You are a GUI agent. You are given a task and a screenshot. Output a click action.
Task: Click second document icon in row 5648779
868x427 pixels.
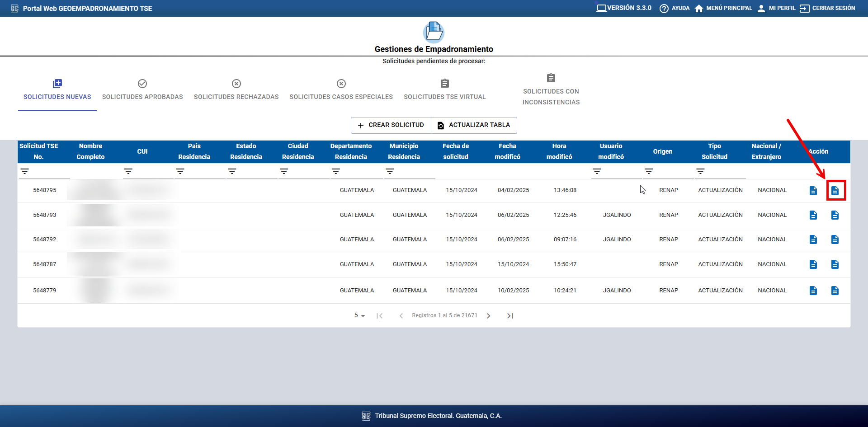[835, 291]
